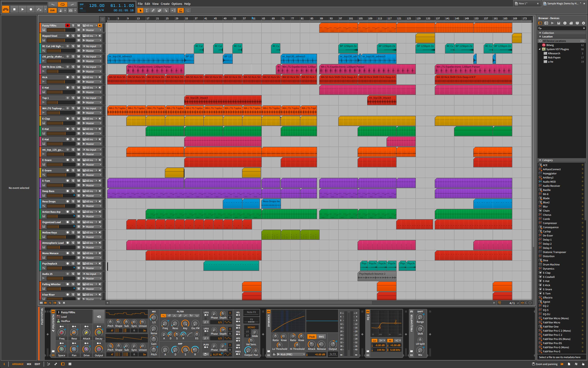588x368 pixels.
Task: Open Audio 25 Master output dropdown
Action: (x=92, y=279)
